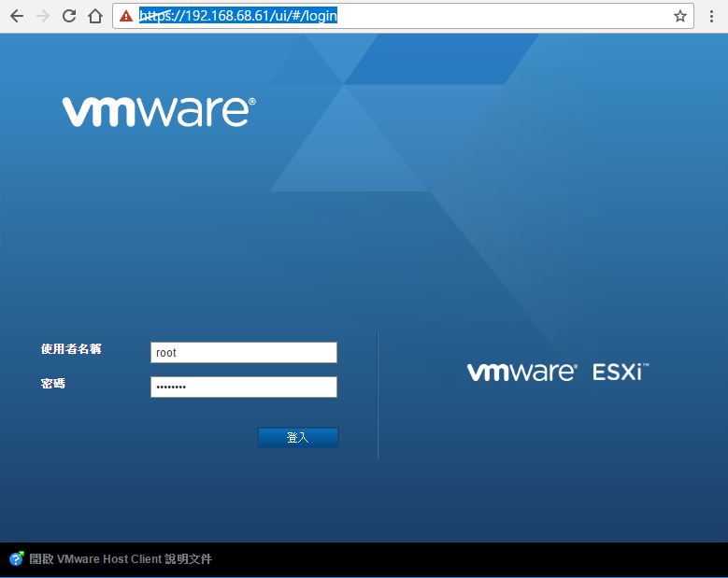
Task: Click the address bar URL
Action: click(x=238, y=16)
